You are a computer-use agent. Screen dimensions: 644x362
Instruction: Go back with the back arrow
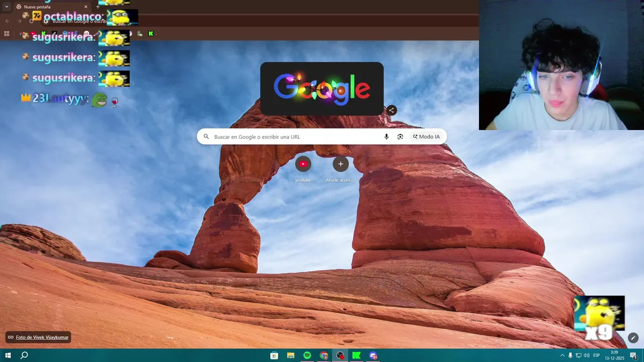click(x=7, y=21)
